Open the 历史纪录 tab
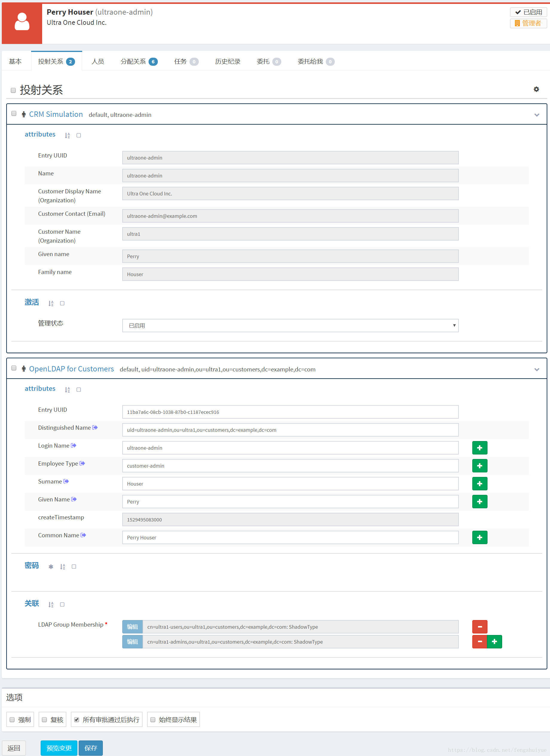550x756 pixels. [x=227, y=61]
